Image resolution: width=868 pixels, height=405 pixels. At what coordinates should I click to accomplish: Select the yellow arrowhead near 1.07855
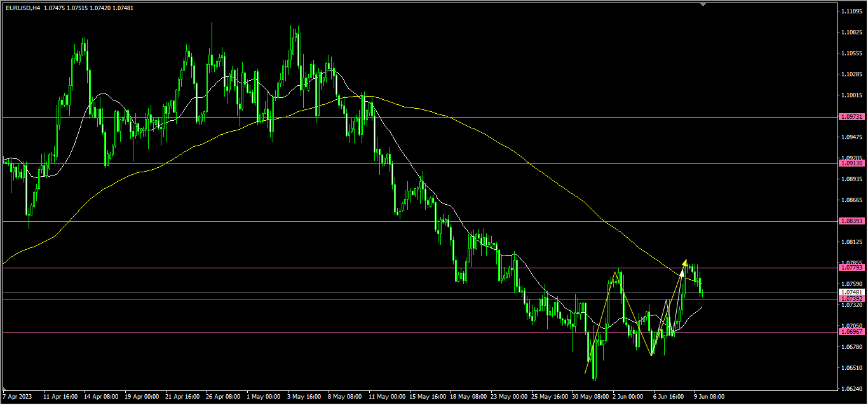point(685,262)
